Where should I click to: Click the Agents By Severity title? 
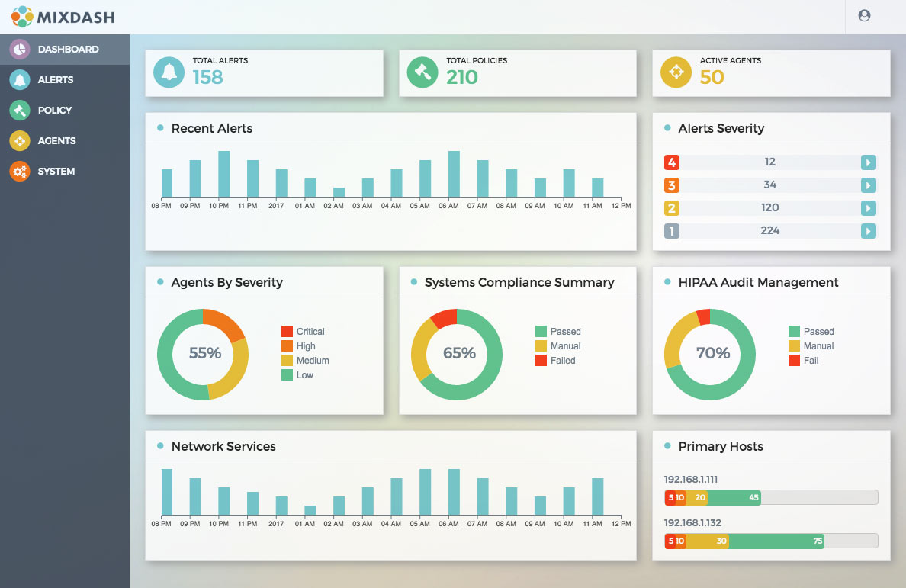(x=227, y=282)
